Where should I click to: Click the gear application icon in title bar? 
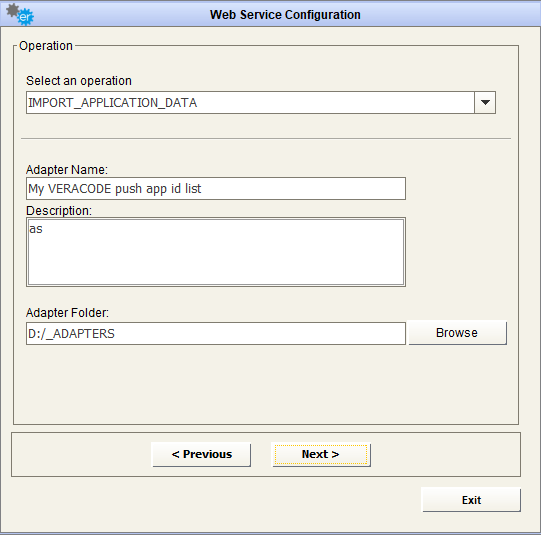pyautogui.click(x=20, y=14)
